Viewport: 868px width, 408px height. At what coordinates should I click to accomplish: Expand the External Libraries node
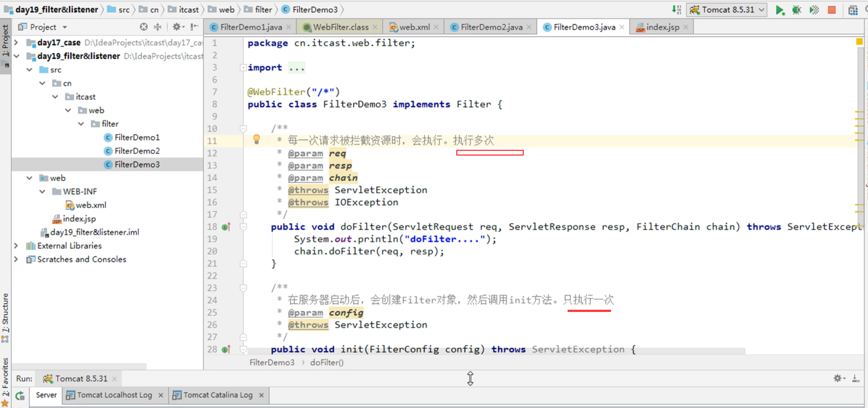point(16,246)
